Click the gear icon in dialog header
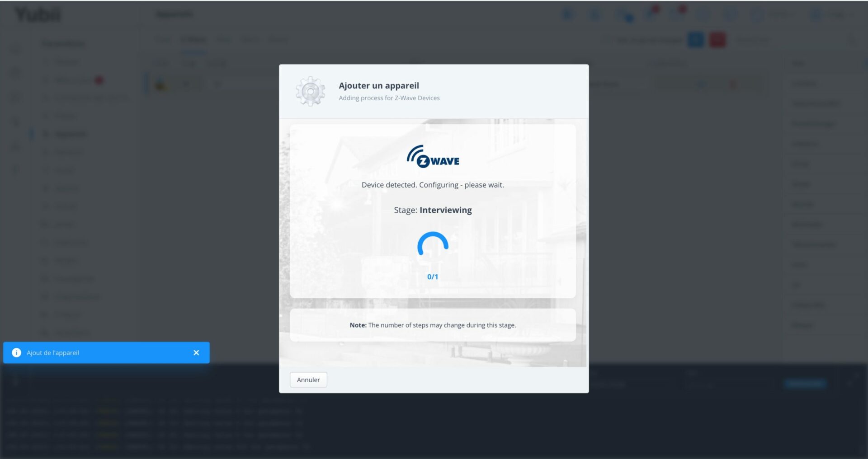The image size is (868, 459). [310, 91]
